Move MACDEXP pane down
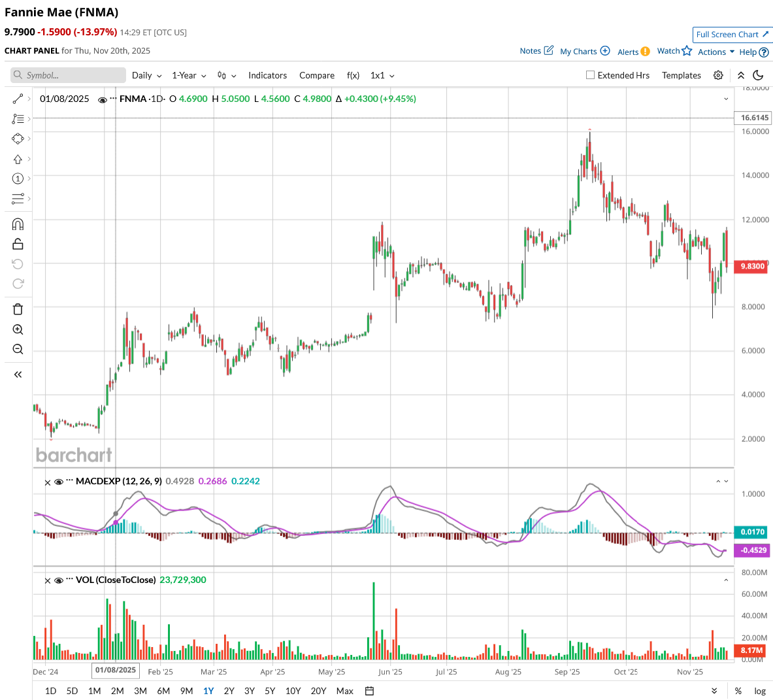Viewport: 773px width, 700px height. 726,481
